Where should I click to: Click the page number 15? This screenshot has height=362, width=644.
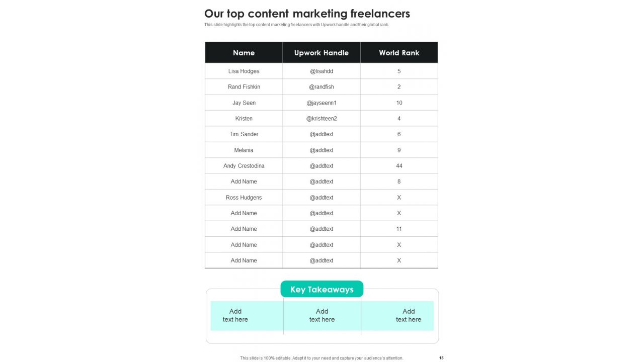point(441,358)
